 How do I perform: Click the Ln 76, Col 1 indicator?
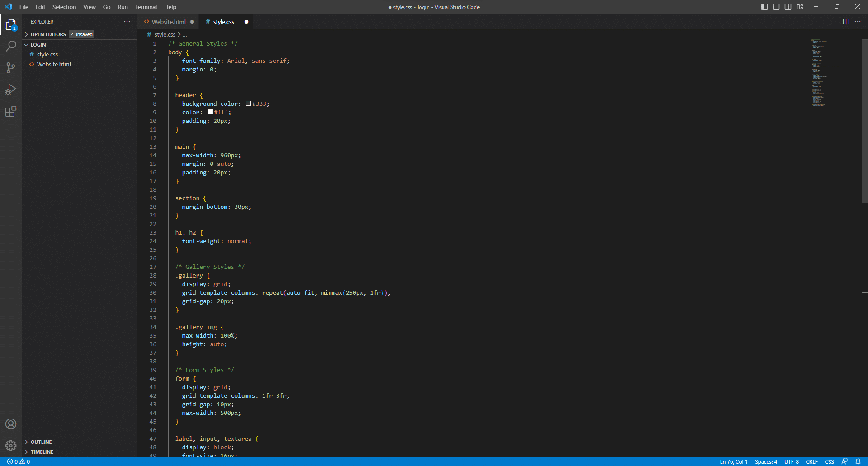tap(733, 461)
